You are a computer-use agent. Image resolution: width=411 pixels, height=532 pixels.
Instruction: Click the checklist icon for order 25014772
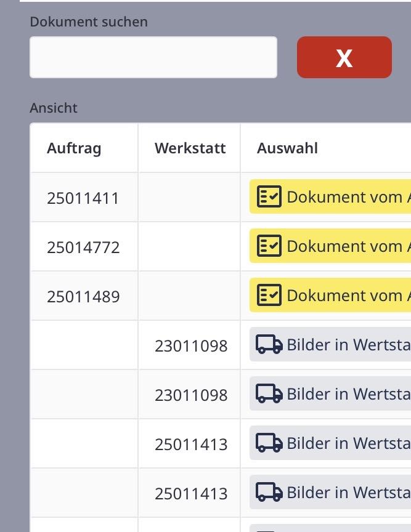click(269, 246)
